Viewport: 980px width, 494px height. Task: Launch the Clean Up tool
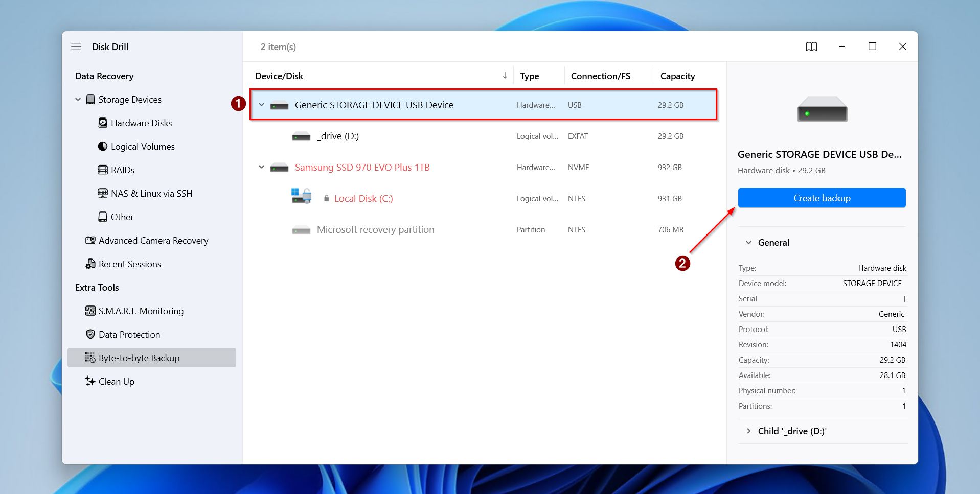116,381
